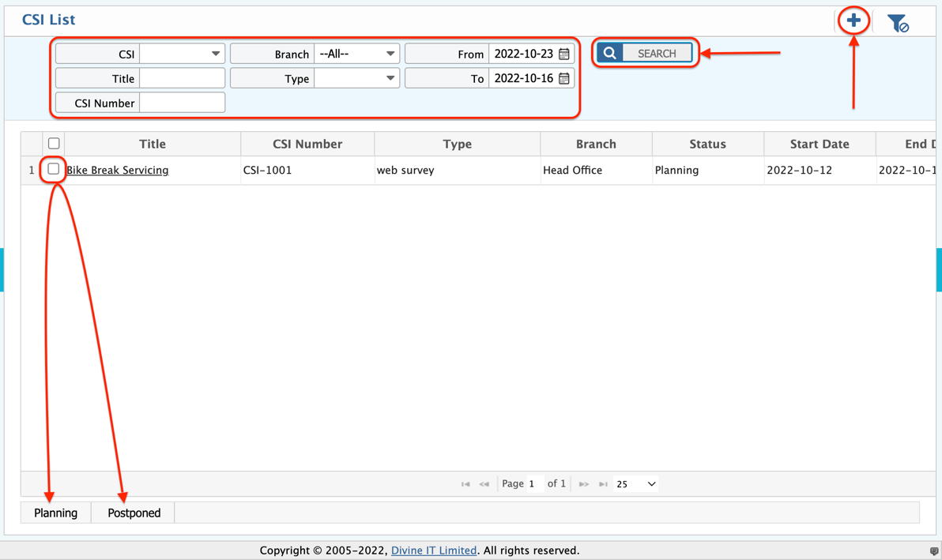Click the monitor icon in the bottom-right corner
942x560 pixels.
(x=935, y=551)
